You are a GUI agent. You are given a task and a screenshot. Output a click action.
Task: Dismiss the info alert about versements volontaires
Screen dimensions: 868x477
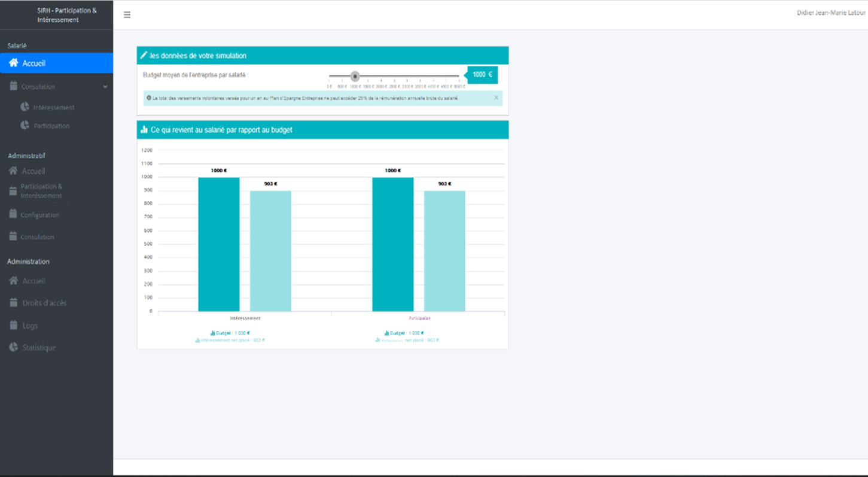[x=496, y=98]
